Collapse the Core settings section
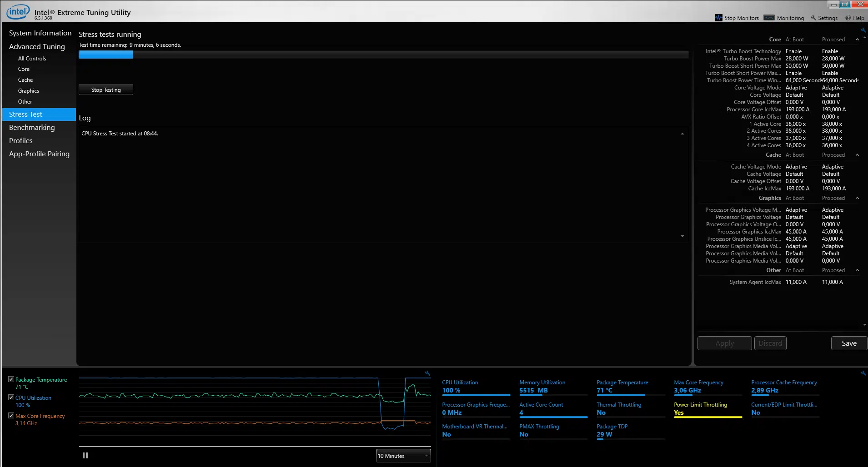Viewport: 868px width, 467px height. (857, 40)
